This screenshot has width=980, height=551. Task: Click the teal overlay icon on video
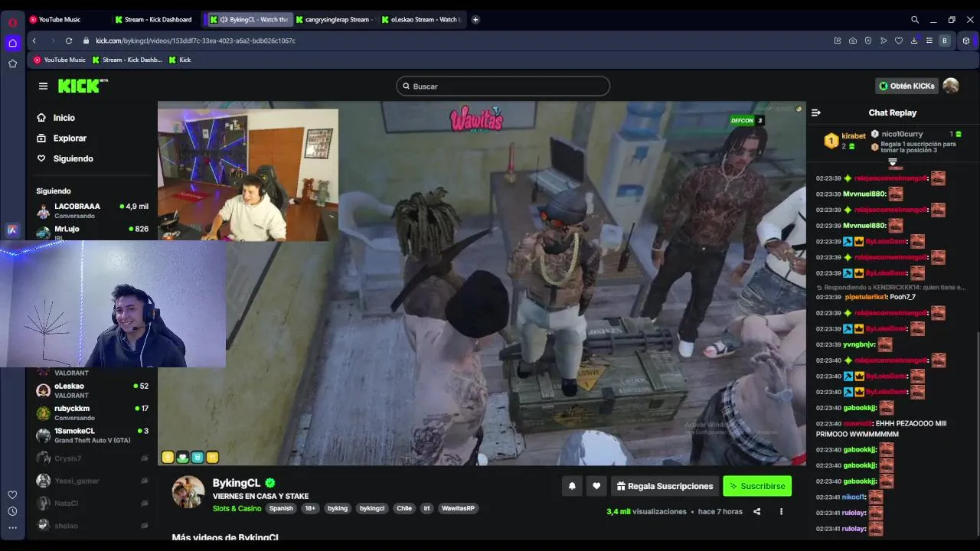[198, 457]
